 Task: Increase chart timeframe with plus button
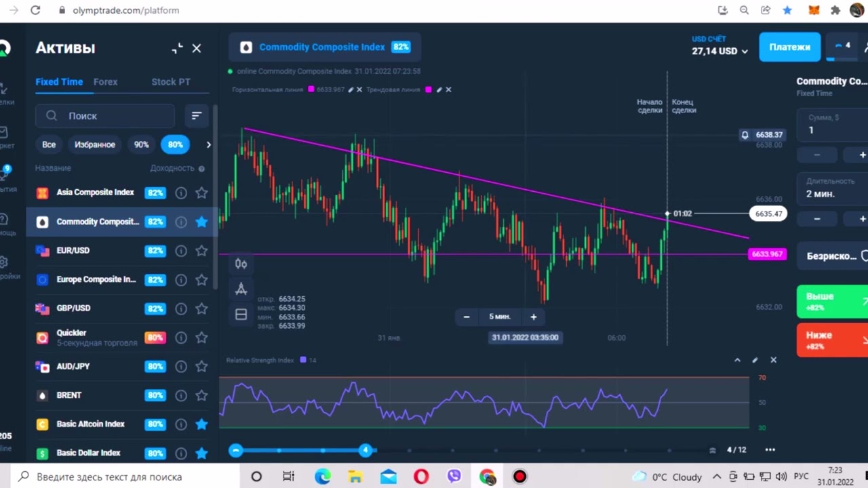533,317
